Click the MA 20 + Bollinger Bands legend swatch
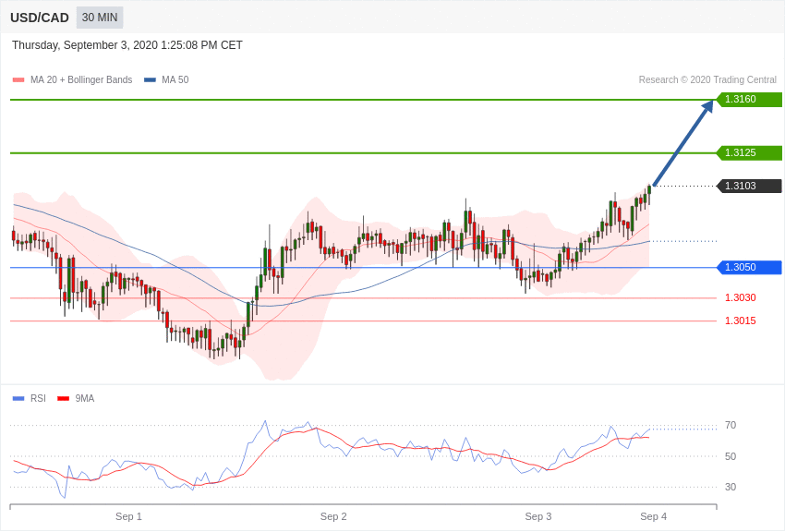Viewport: 785px width, 532px height. [x=18, y=80]
